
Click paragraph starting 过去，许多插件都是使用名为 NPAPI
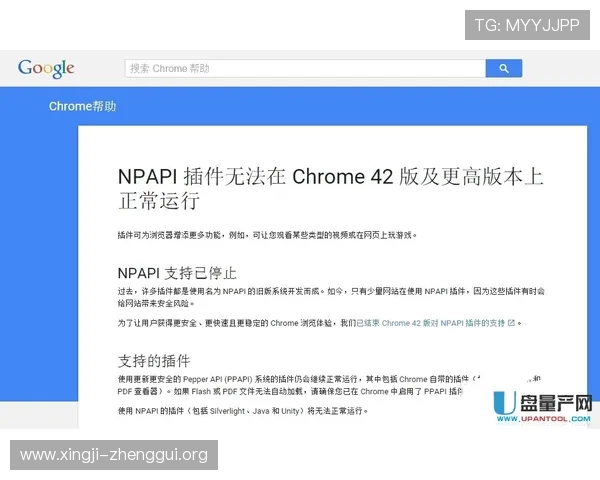(x=331, y=297)
